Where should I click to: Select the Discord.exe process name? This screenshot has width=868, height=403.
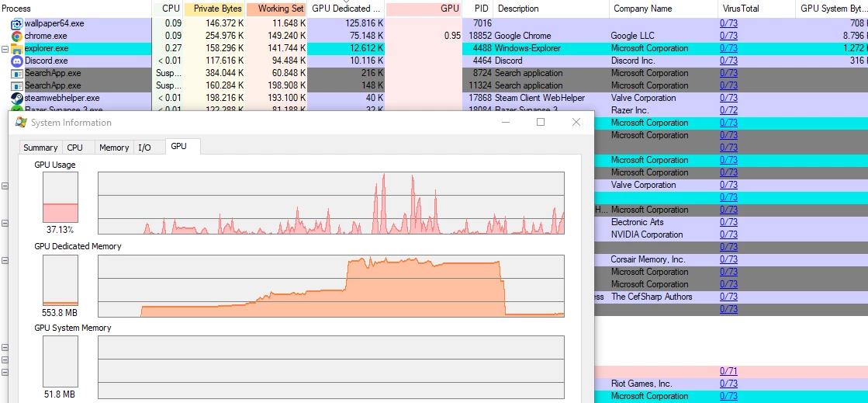pyautogui.click(x=46, y=61)
